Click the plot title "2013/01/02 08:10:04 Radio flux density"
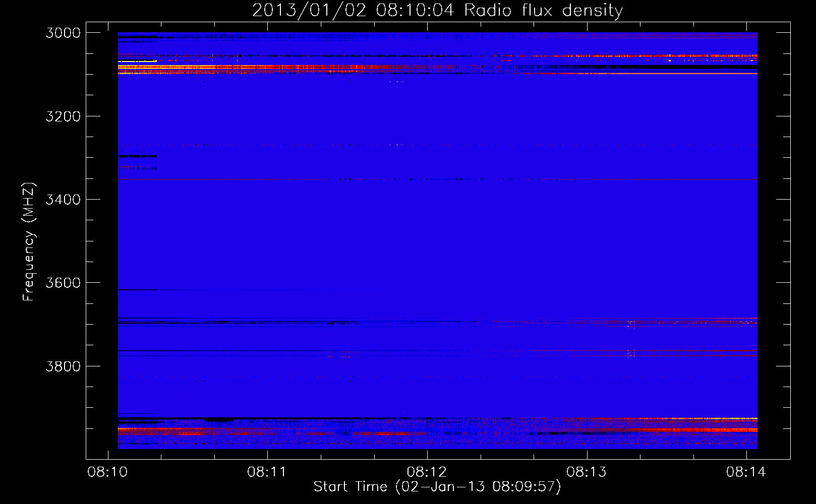The height and width of the screenshot is (504, 816). pos(438,11)
